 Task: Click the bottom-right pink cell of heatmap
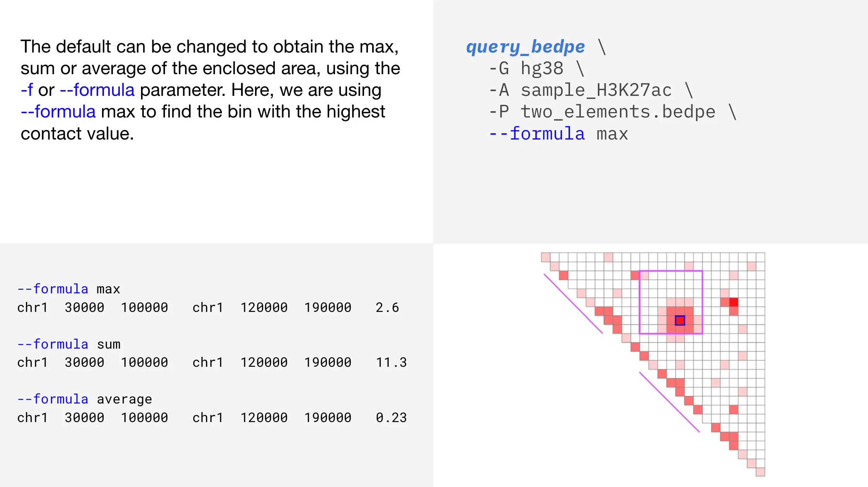pos(760,472)
